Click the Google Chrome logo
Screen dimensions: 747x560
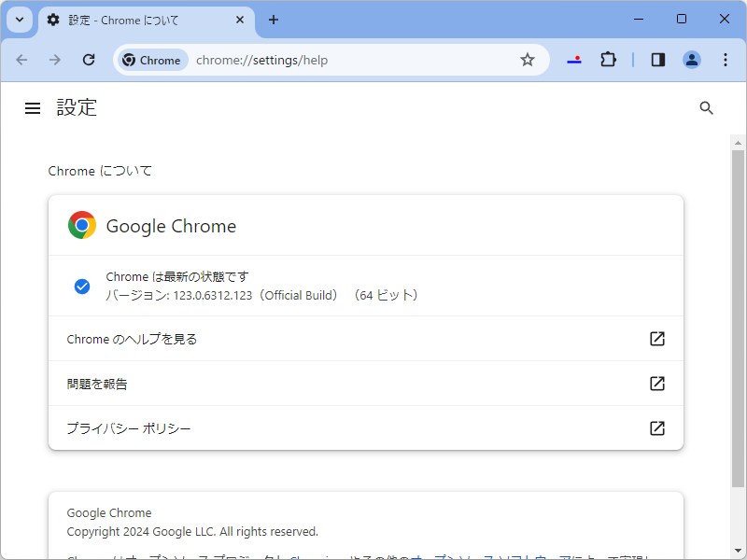tap(82, 225)
